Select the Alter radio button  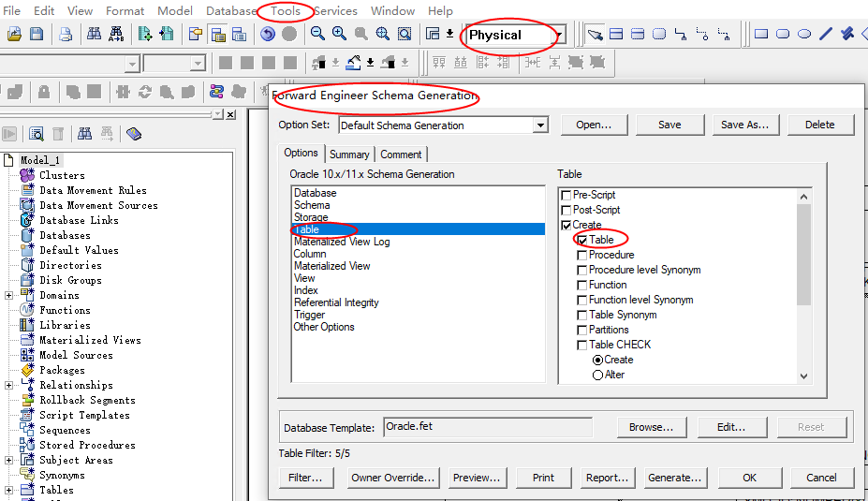point(597,375)
